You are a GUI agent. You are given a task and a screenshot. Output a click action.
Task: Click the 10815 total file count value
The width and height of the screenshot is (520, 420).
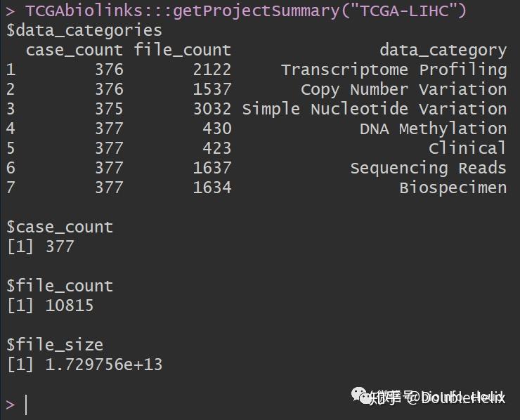(69, 306)
